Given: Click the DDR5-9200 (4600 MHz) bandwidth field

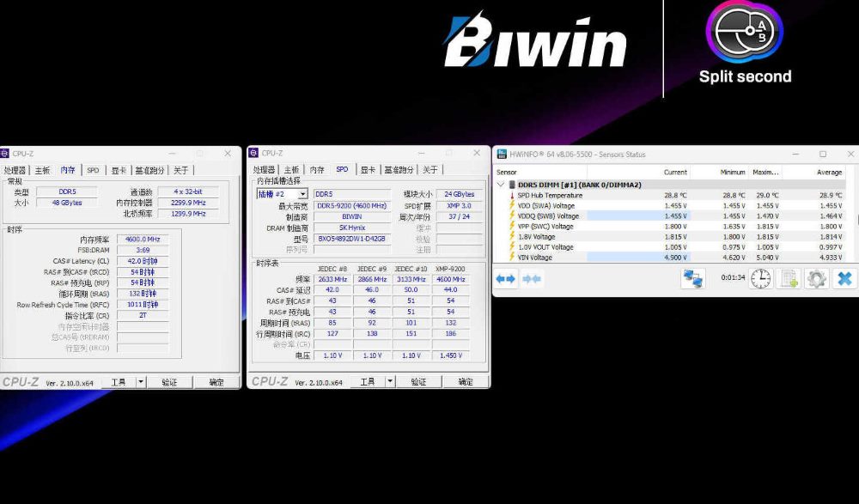Looking at the screenshot, I should pos(351,205).
